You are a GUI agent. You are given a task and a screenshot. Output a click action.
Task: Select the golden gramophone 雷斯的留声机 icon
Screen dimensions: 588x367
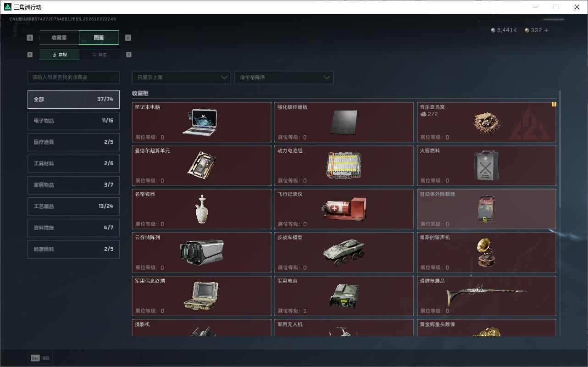(x=487, y=252)
